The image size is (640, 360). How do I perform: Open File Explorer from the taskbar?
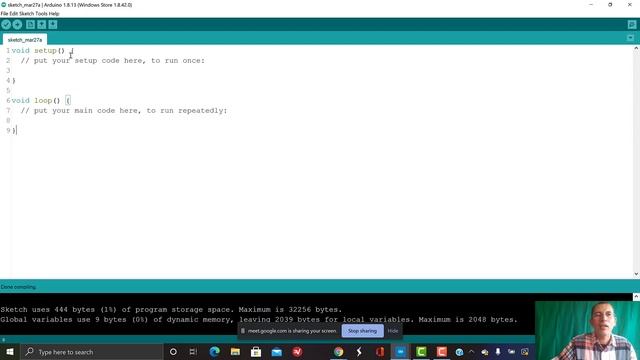(235, 352)
